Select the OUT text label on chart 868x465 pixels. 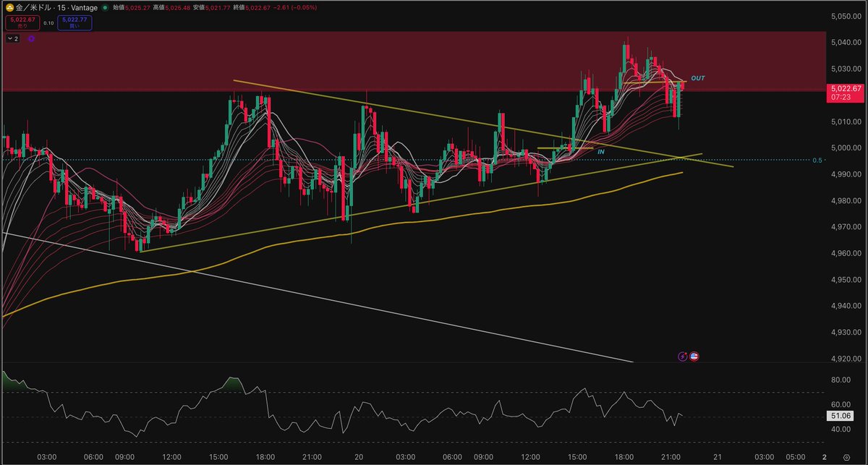(x=698, y=78)
